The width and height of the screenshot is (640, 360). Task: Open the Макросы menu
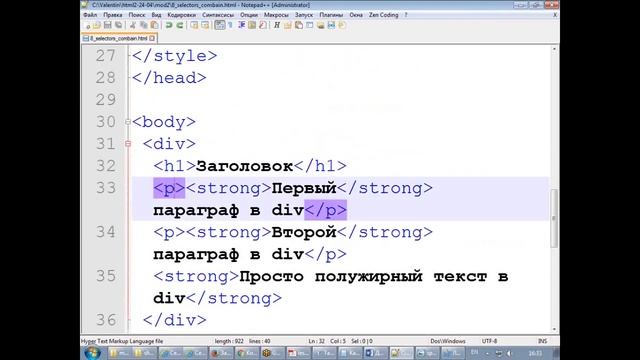276,15
